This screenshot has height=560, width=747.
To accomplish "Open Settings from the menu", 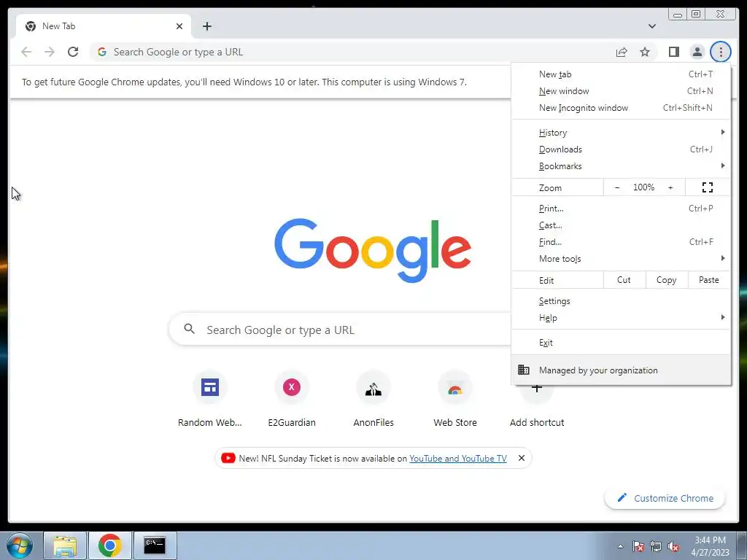I will (621, 301).
